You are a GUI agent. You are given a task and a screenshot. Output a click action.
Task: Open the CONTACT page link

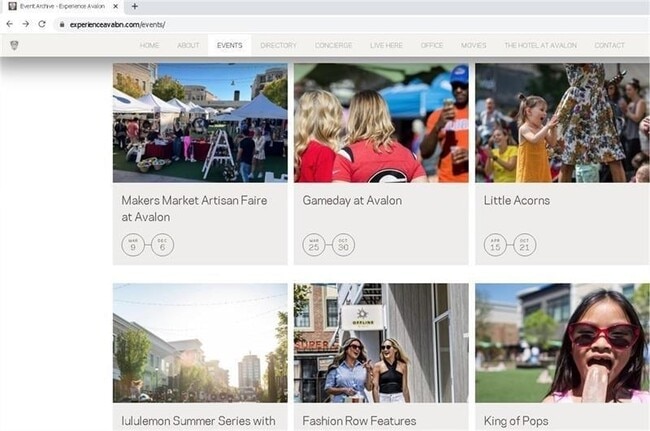click(x=609, y=45)
